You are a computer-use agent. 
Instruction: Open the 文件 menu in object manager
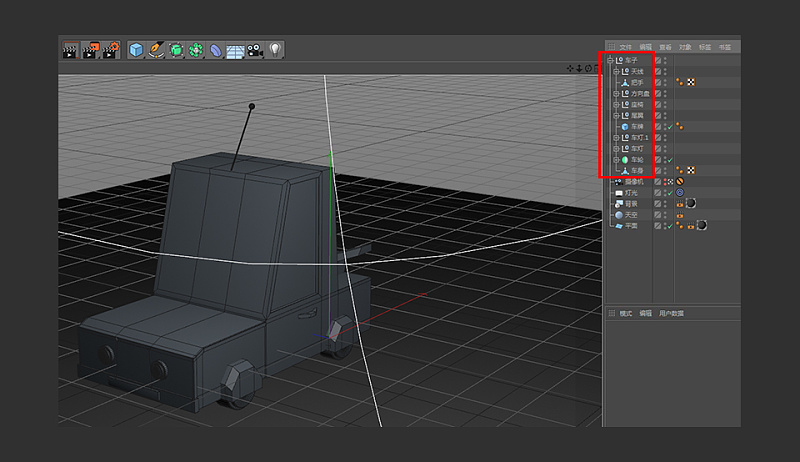626,47
